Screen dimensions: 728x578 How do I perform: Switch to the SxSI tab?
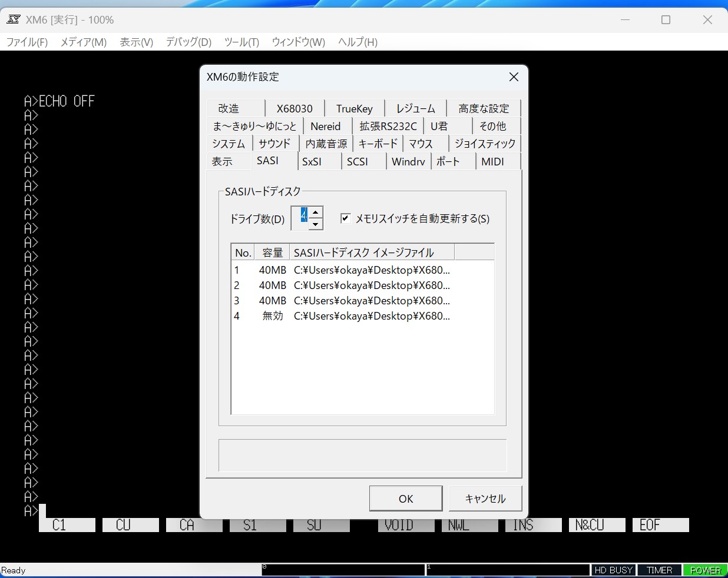click(x=320, y=161)
